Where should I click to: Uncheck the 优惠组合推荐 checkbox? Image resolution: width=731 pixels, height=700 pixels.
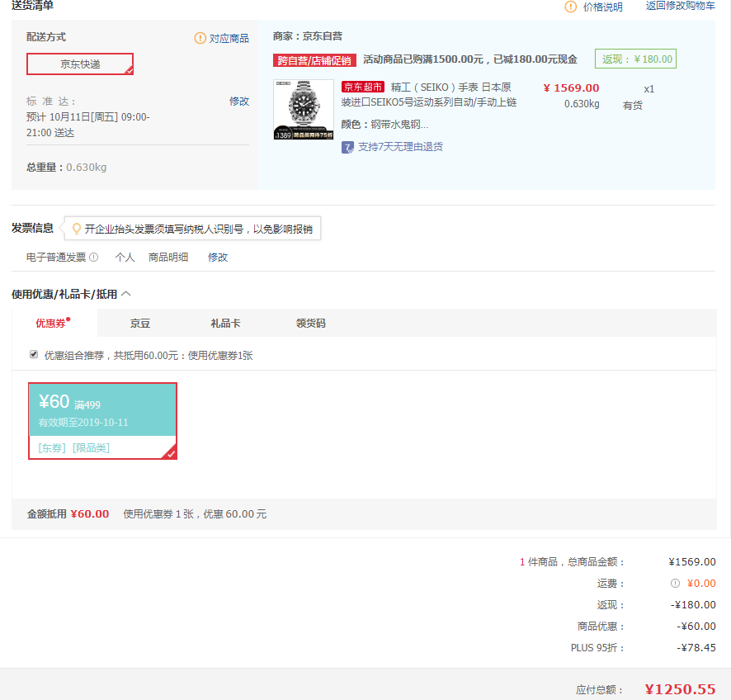click(34, 354)
